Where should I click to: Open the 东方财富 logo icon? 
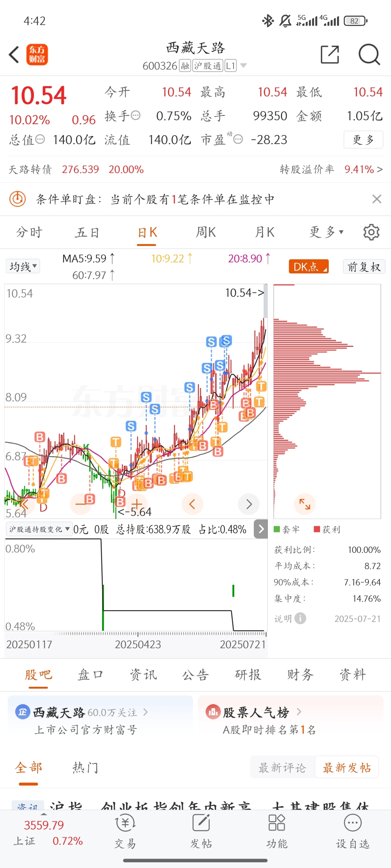point(37,55)
